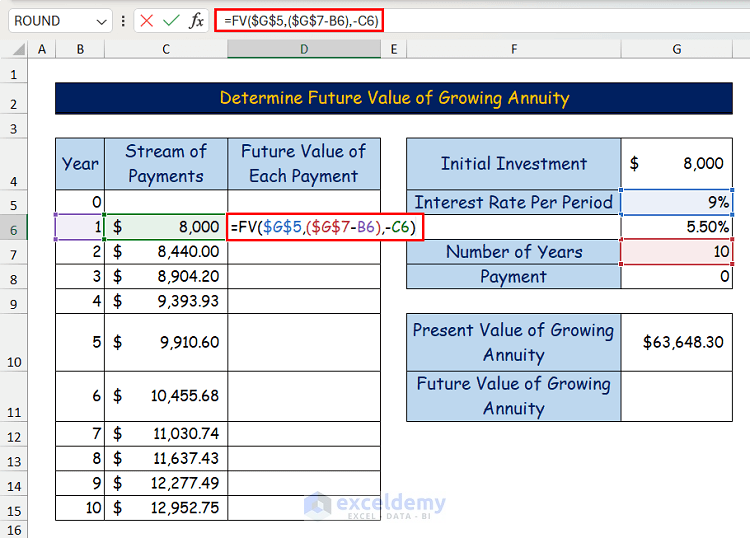Click the cell with 11,030.74
This screenshot has height=538, width=750.
coord(166,434)
